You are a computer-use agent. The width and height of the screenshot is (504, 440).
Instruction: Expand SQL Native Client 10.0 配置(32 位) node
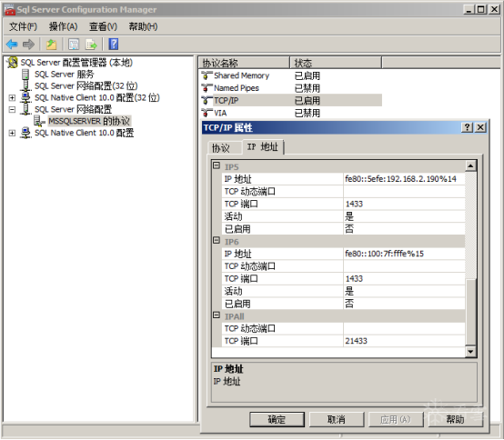pyautogui.click(x=12, y=97)
